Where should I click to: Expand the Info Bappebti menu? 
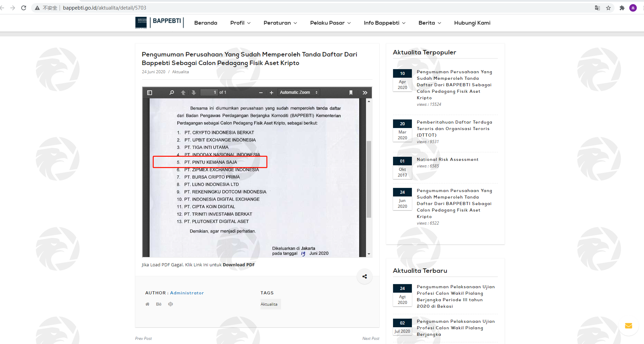coord(384,23)
